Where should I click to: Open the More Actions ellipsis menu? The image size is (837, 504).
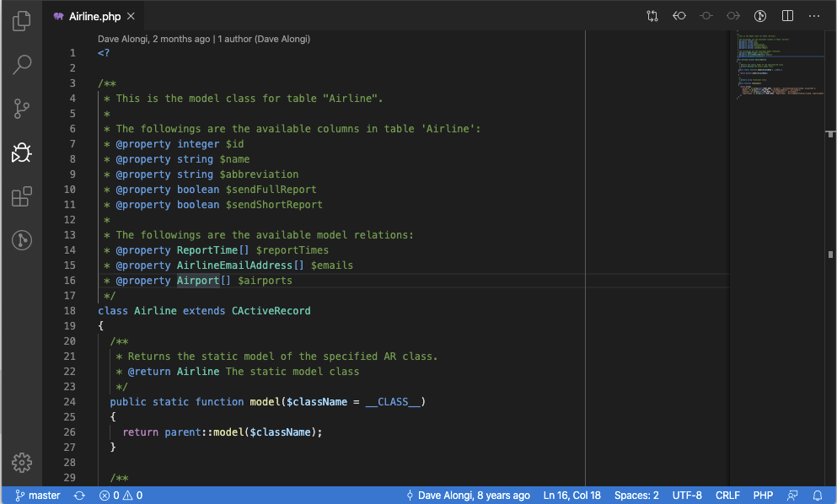click(814, 16)
